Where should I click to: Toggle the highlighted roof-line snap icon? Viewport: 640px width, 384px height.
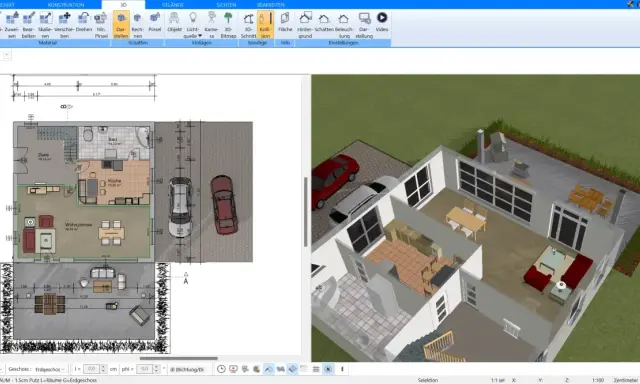point(269,369)
